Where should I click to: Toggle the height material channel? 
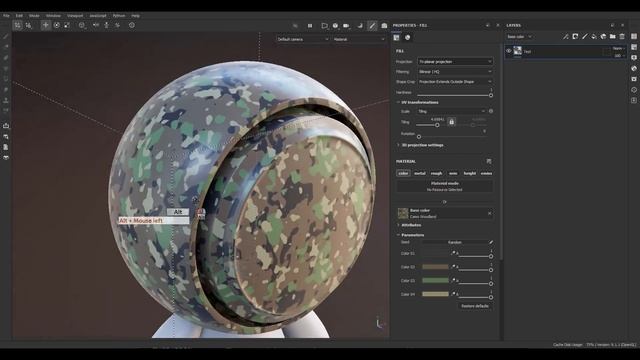click(x=469, y=173)
